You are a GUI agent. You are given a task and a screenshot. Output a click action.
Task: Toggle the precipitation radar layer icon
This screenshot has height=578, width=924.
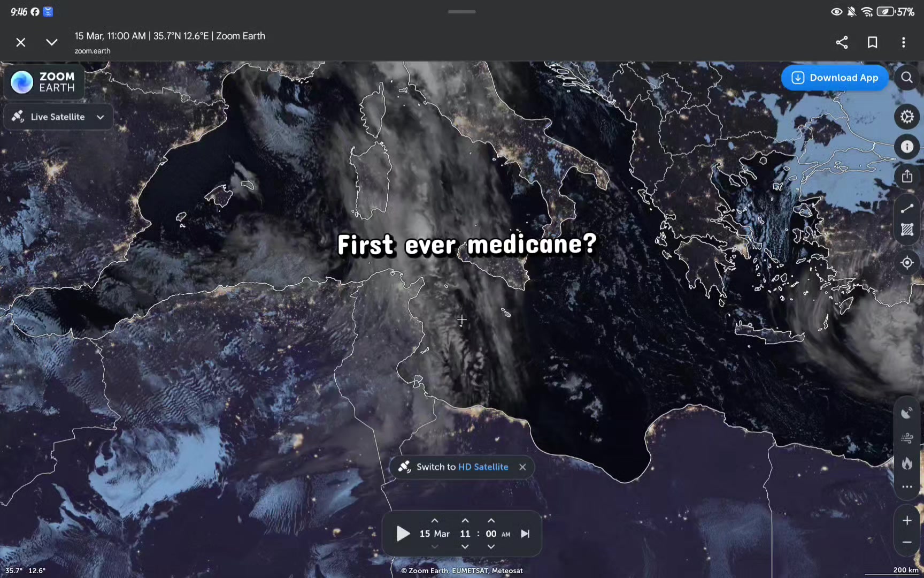pos(907,413)
